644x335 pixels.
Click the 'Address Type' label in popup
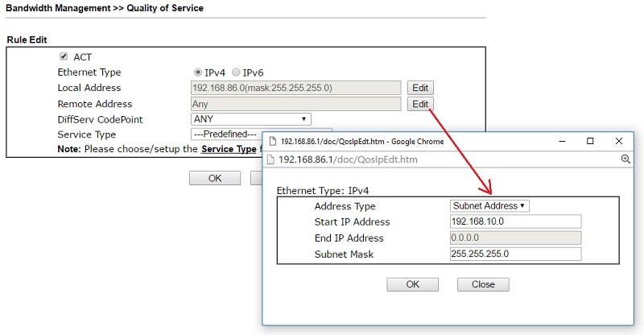point(345,206)
